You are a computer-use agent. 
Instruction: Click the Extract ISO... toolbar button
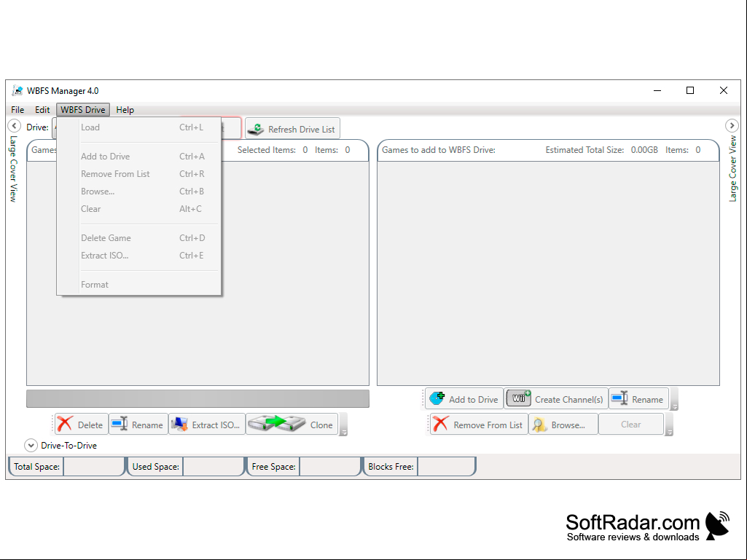coord(207,425)
